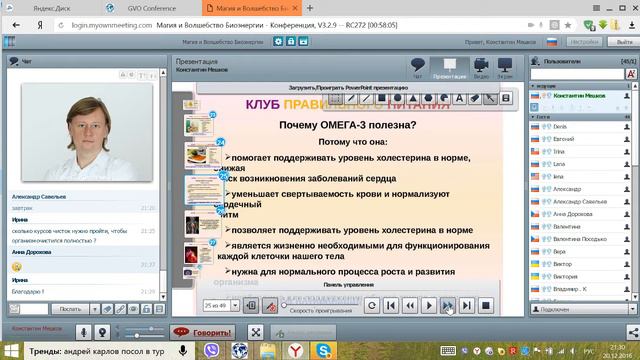Click the Говорить! button

pyautogui.click(x=203, y=332)
